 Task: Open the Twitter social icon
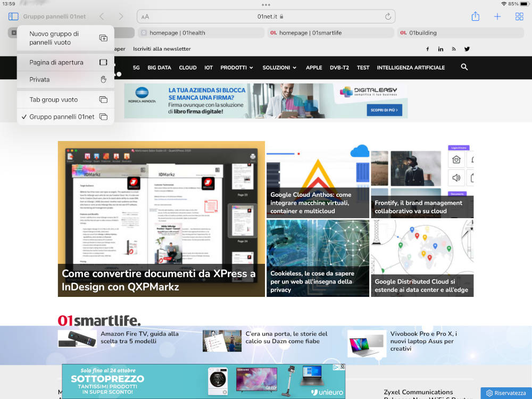[467, 49]
